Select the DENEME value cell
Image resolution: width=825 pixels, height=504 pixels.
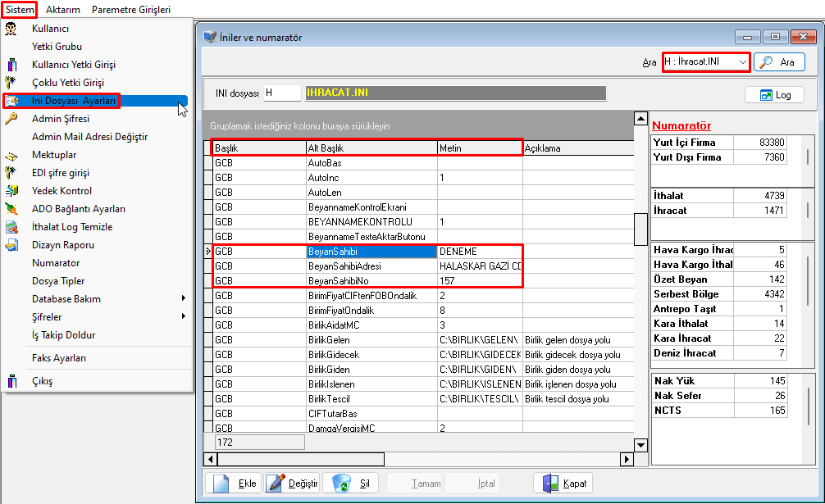pos(480,252)
